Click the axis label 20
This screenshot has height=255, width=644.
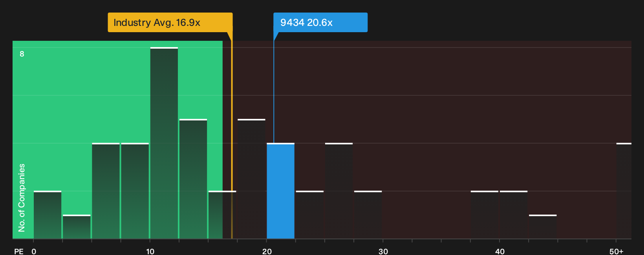267,251
